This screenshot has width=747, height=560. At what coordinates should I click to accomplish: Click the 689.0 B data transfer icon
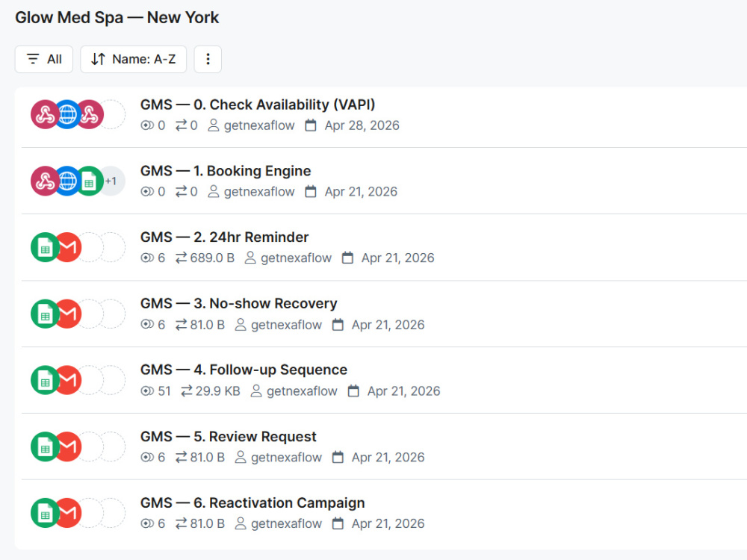[x=181, y=258]
